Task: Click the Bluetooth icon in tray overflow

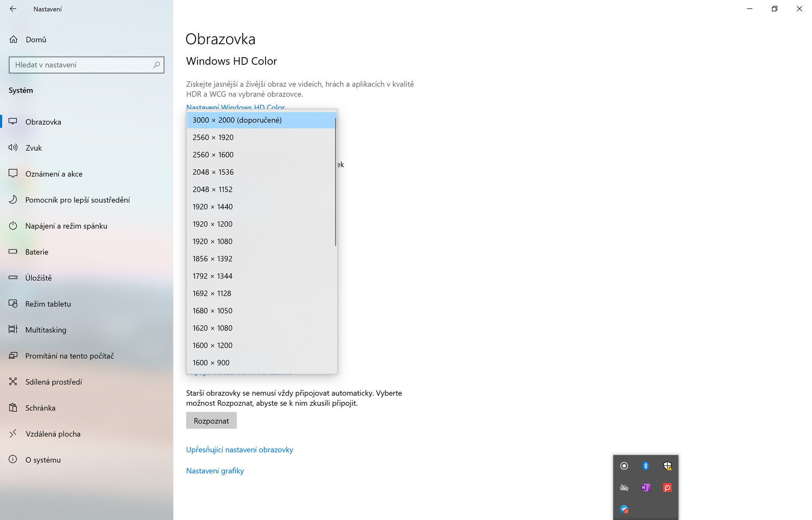Action: (645, 466)
